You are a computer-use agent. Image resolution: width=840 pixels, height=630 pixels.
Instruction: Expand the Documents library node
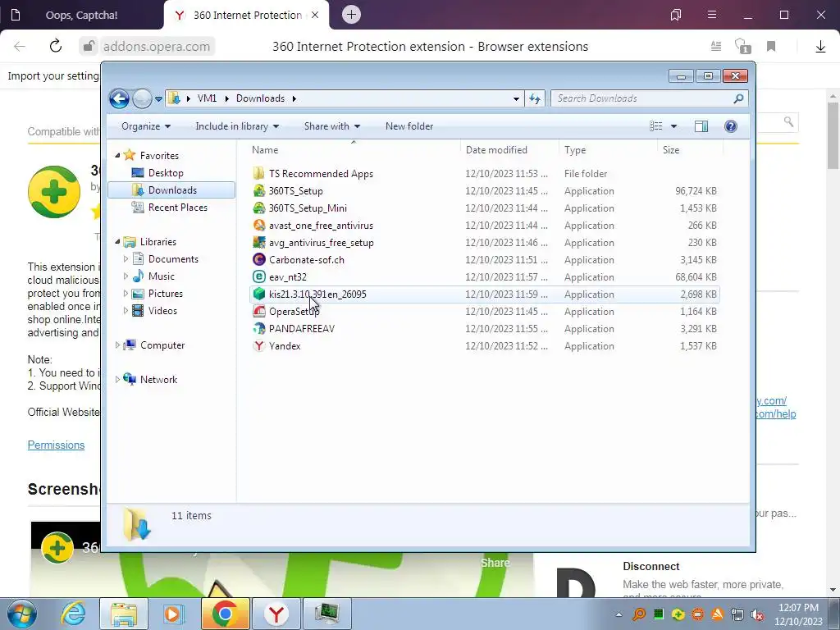(x=126, y=258)
